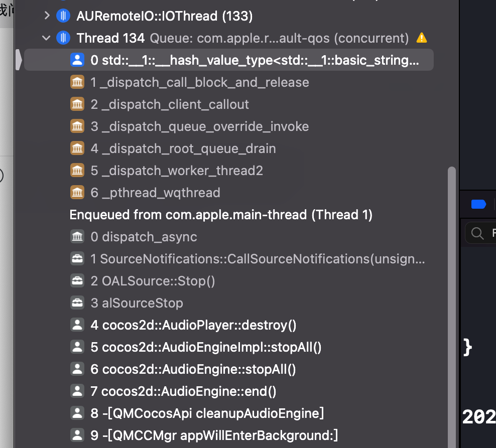Click the yellow warning icon on Thread 134
Screen dimensions: 496x448
(x=422, y=38)
